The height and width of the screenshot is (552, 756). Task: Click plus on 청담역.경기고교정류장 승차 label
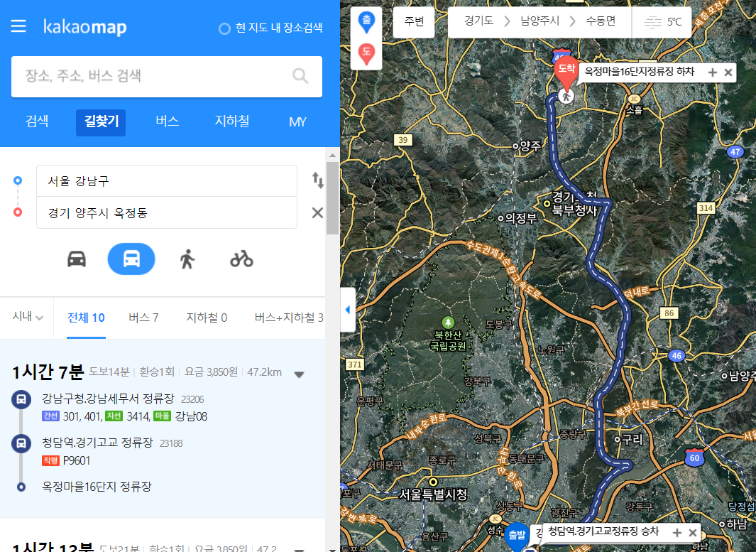click(677, 532)
